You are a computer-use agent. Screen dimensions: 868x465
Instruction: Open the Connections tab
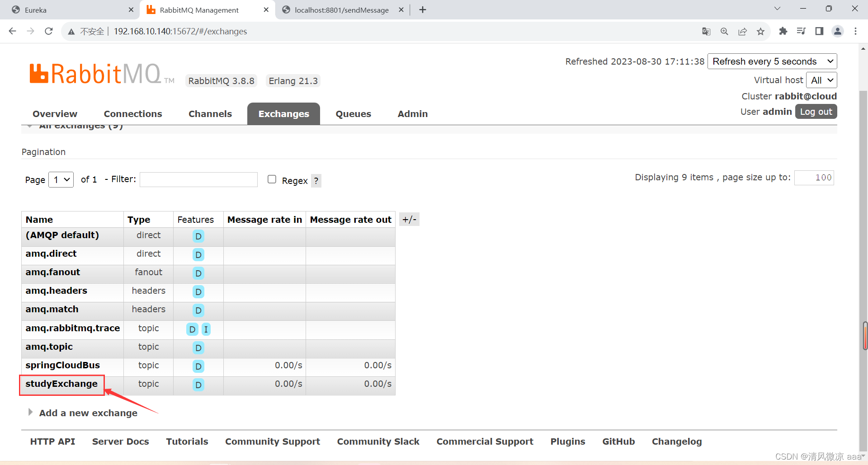tap(133, 114)
